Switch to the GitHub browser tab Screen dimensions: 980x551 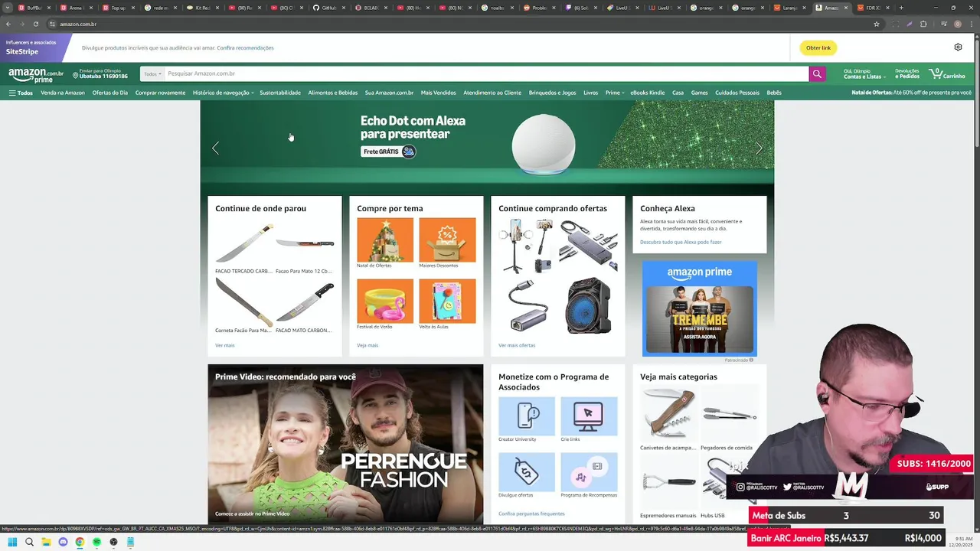pyautogui.click(x=329, y=8)
